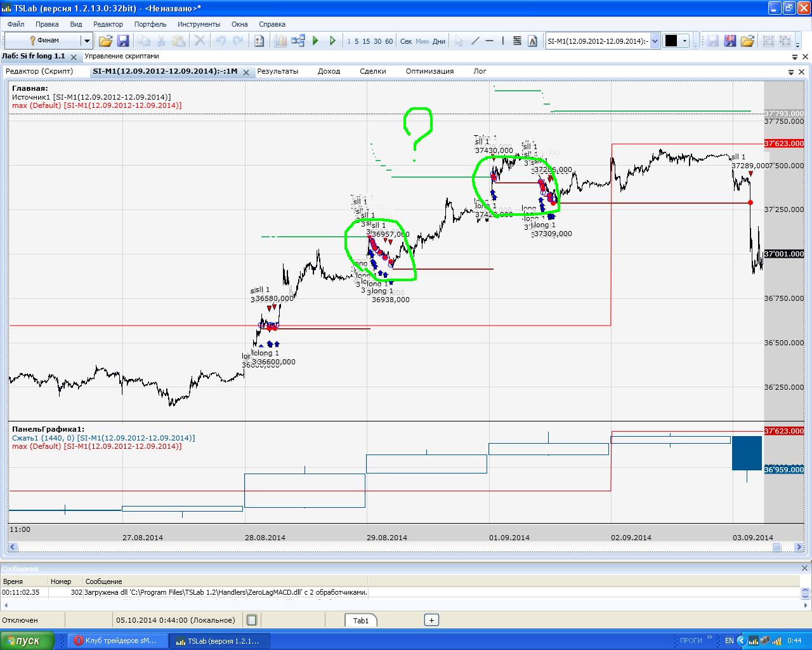The width and height of the screenshot is (812, 650).
Task: Switch the interval unit to Дни
Action: tap(439, 41)
